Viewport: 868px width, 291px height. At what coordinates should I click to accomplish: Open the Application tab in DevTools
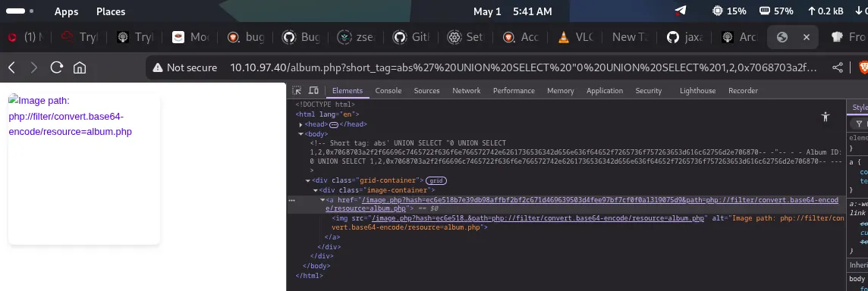605,91
